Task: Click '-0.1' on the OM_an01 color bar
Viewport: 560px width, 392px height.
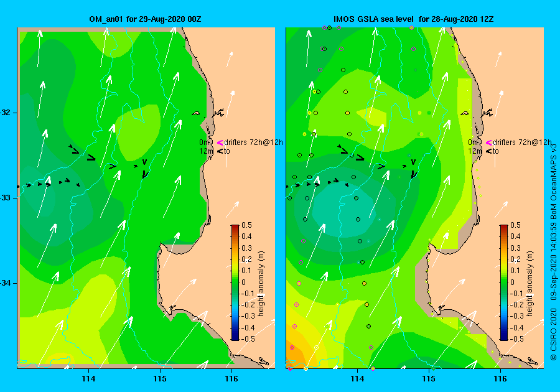Action: [247, 294]
